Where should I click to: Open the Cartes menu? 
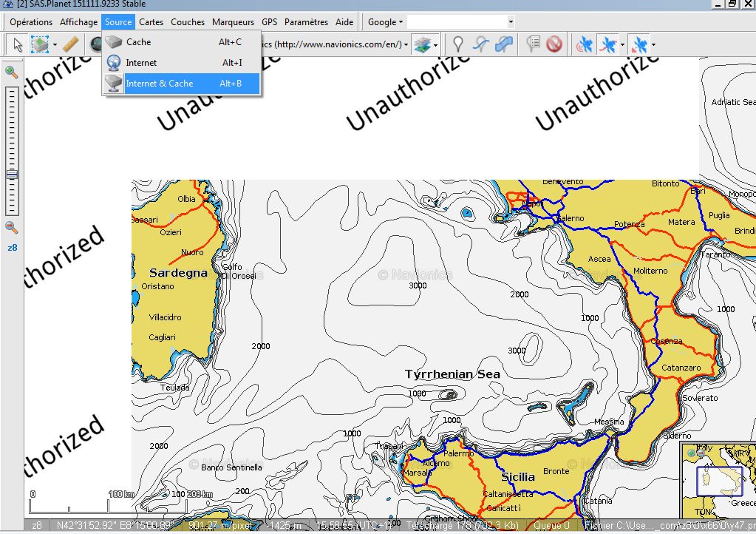[151, 22]
